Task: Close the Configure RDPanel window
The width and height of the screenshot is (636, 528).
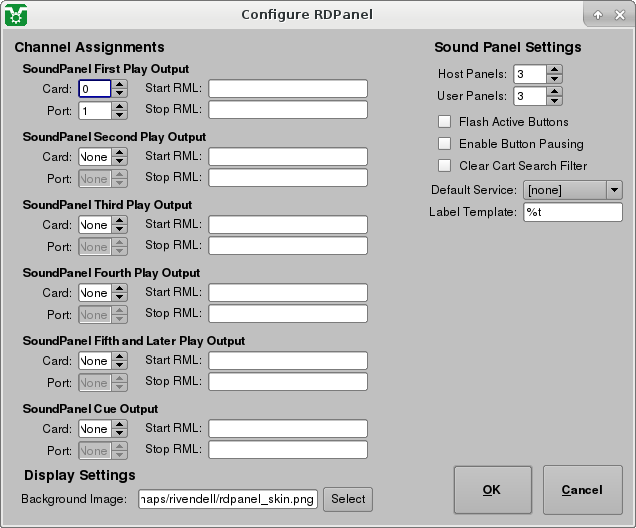Action: point(620,14)
